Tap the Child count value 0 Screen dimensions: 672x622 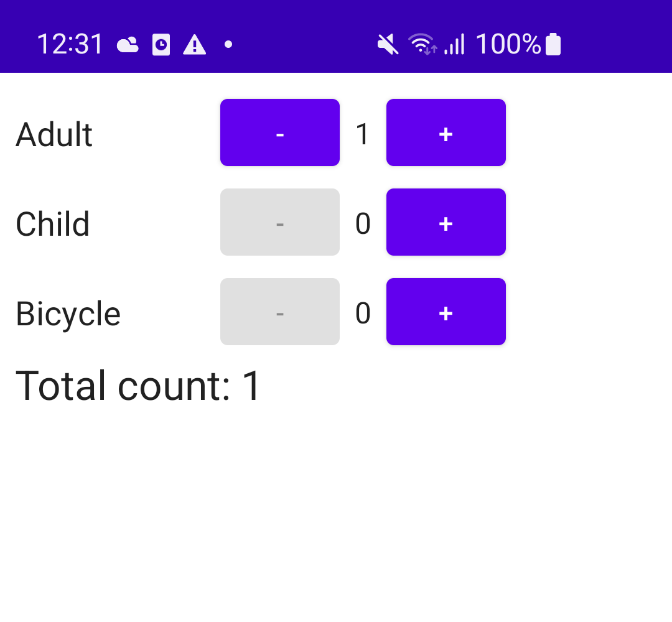point(363,224)
